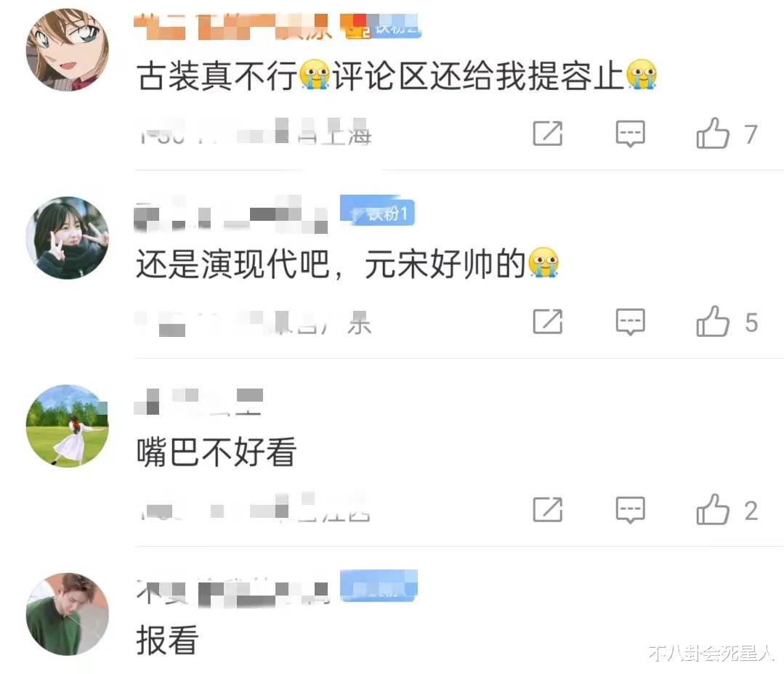Screen dimensions: 784x674
Task: Select the comment text 报看
Action: tap(168, 641)
